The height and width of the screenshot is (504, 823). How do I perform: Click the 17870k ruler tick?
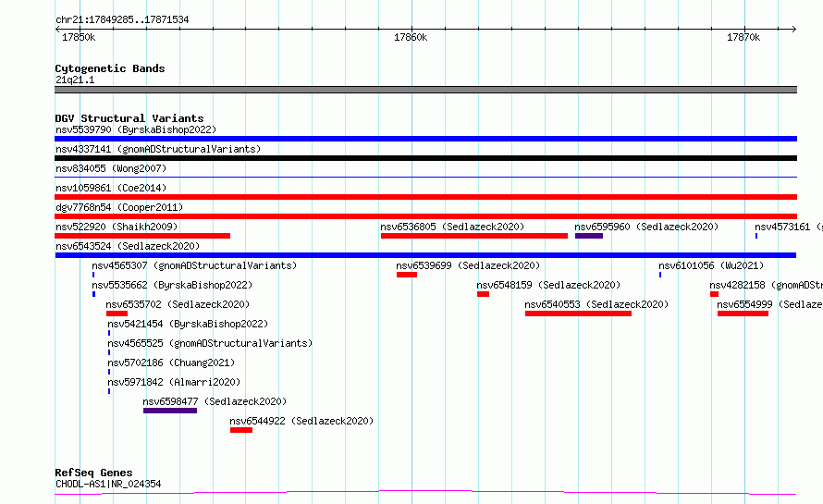point(743,37)
